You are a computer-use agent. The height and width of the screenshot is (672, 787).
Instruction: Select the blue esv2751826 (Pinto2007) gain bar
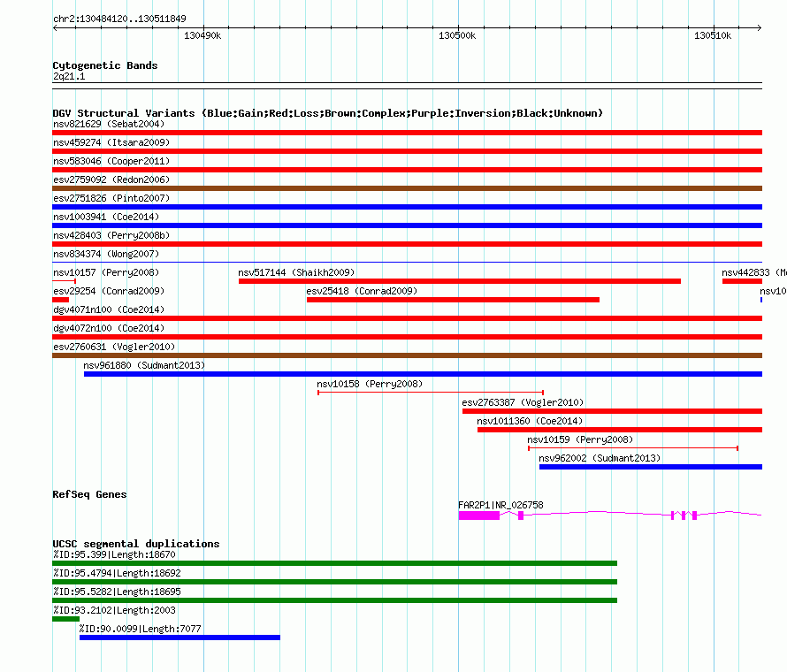pos(407,207)
